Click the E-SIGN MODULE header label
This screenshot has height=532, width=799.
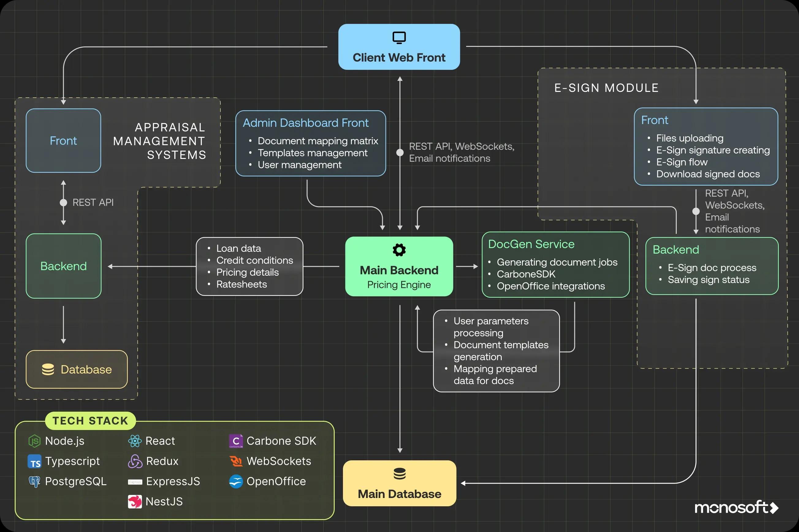click(606, 88)
